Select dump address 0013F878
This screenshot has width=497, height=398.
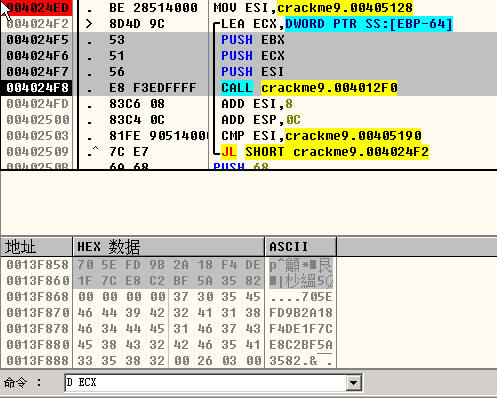pos(38,329)
